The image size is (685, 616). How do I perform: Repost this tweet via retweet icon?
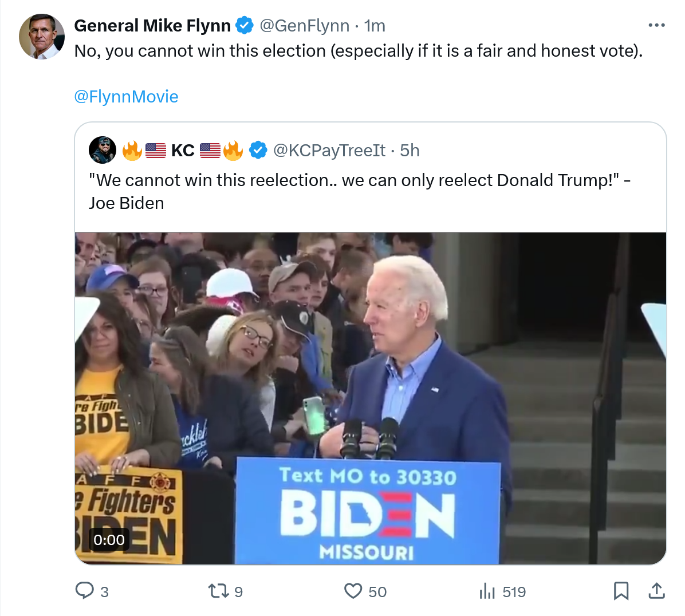click(218, 591)
